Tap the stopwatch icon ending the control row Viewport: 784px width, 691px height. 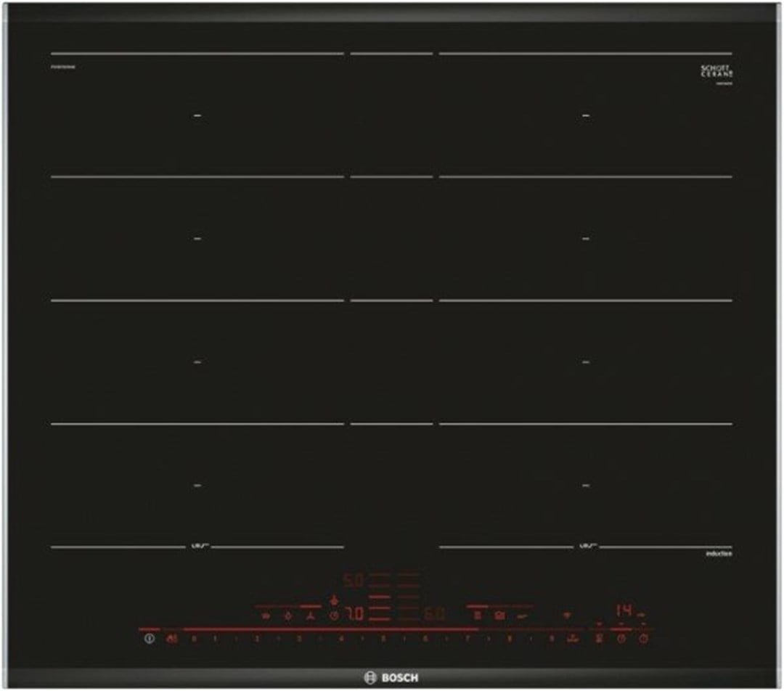643,639
